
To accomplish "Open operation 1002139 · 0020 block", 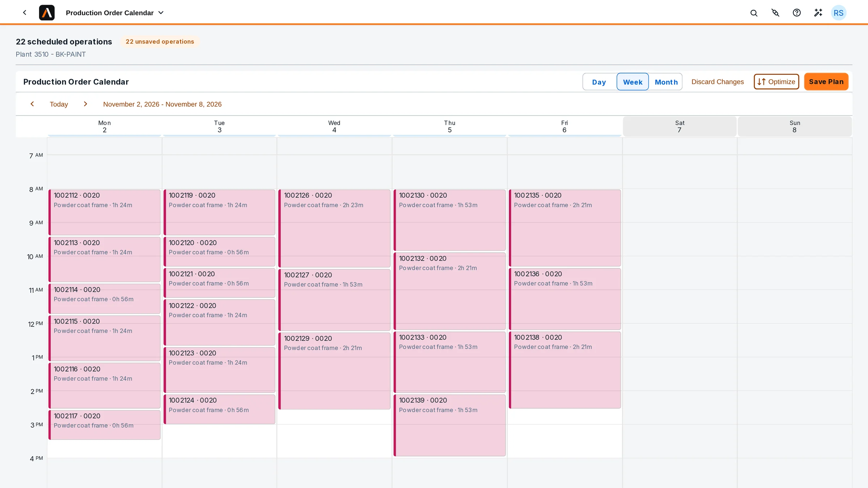I will pos(450,425).
